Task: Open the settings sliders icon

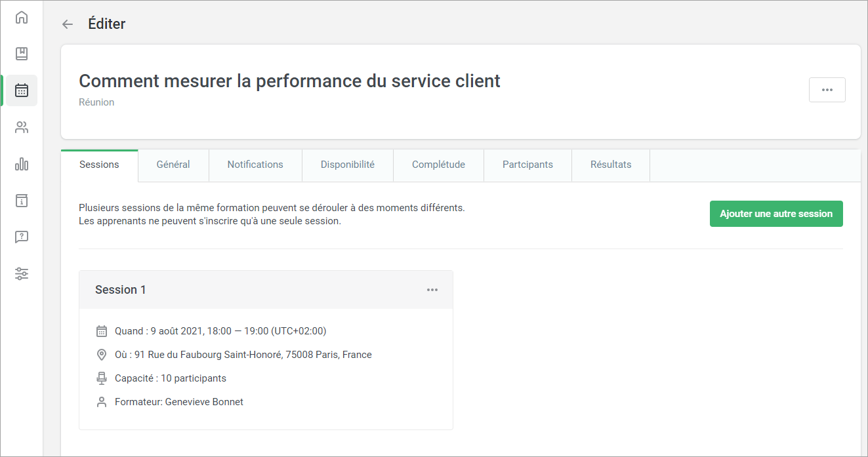Action: [x=22, y=274]
